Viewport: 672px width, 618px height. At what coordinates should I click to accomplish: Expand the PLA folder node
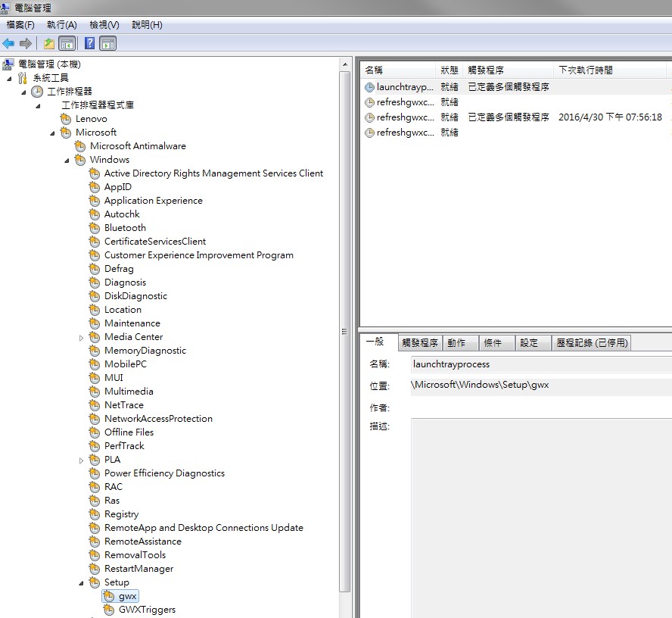[x=81, y=460]
